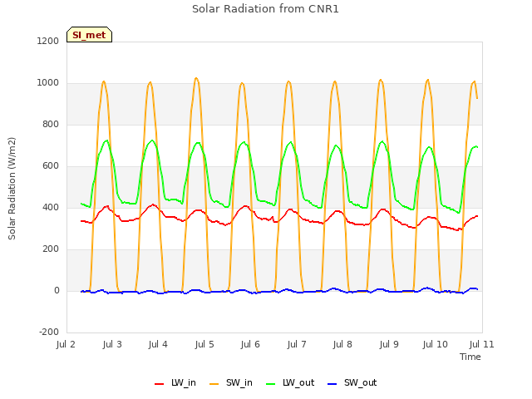Screen dimensions: 532x399
Task: Click the Jul 8 x-axis tick label
Action: coord(342,344)
